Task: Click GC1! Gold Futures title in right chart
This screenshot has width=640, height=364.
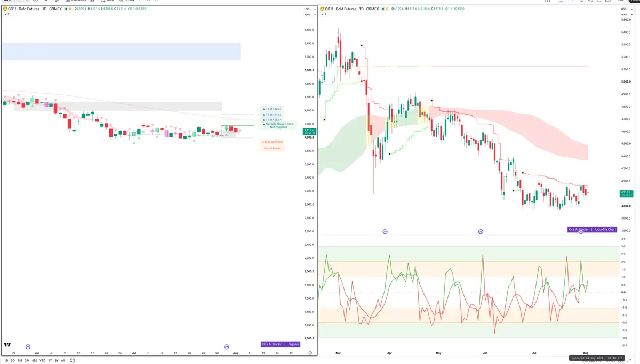Action: coord(352,9)
